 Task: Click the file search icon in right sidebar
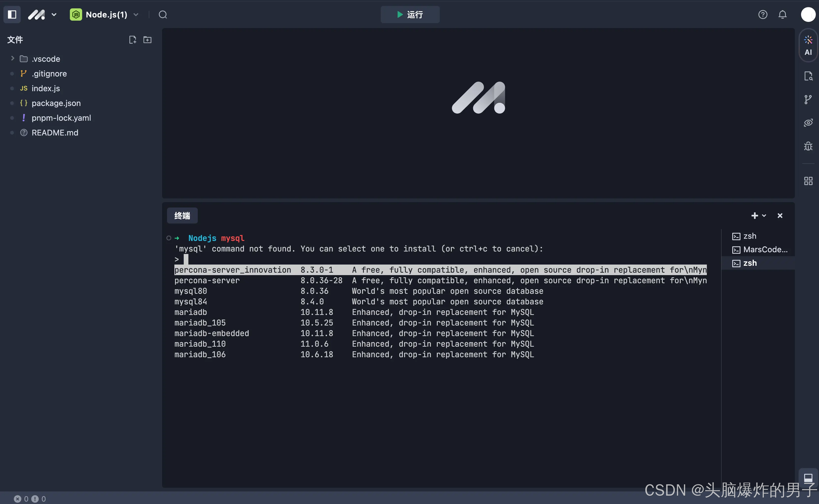tap(808, 76)
